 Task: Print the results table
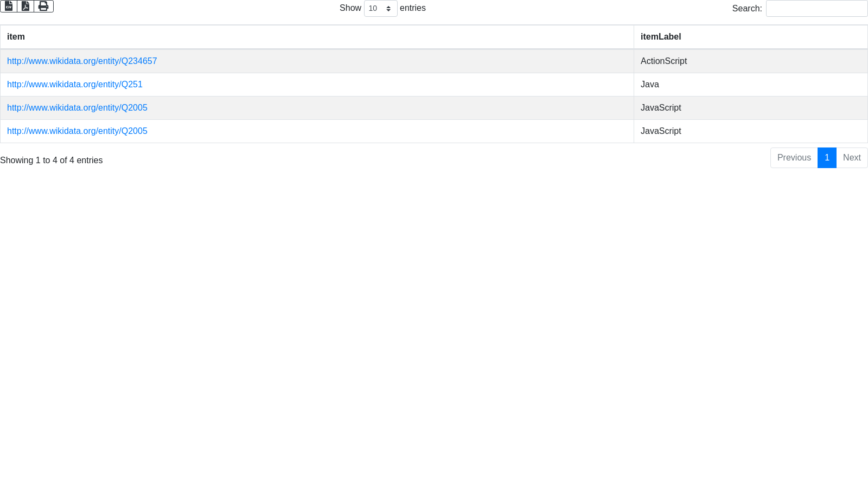pyautogui.click(x=43, y=6)
